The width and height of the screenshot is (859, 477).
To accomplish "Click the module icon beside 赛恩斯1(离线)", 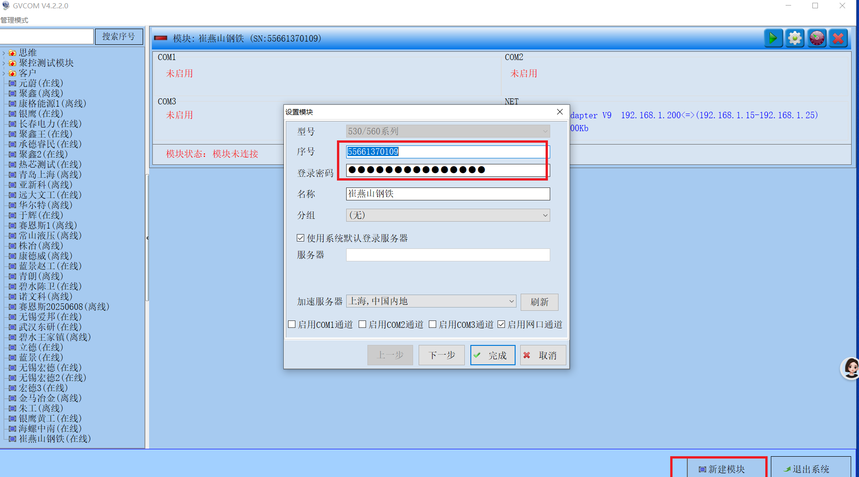I will pyautogui.click(x=12, y=226).
